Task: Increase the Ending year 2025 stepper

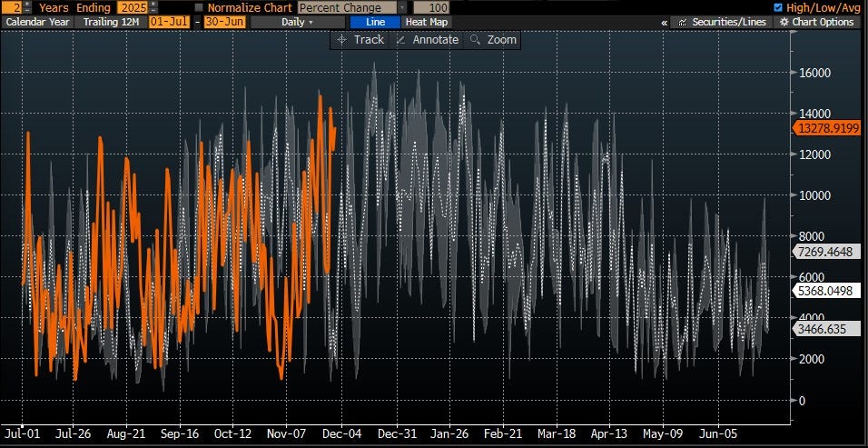Action: coord(153,5)
